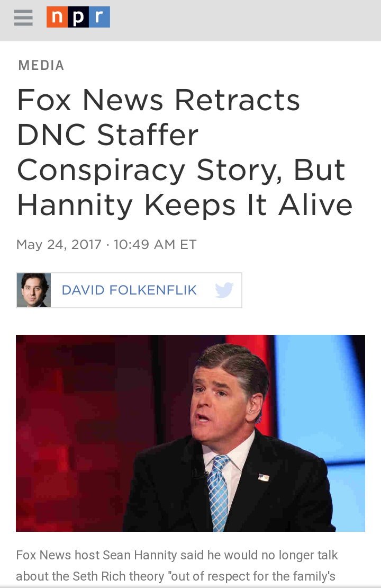
Task: Open the hamburger navigation menu
Action: pos(23,17)
